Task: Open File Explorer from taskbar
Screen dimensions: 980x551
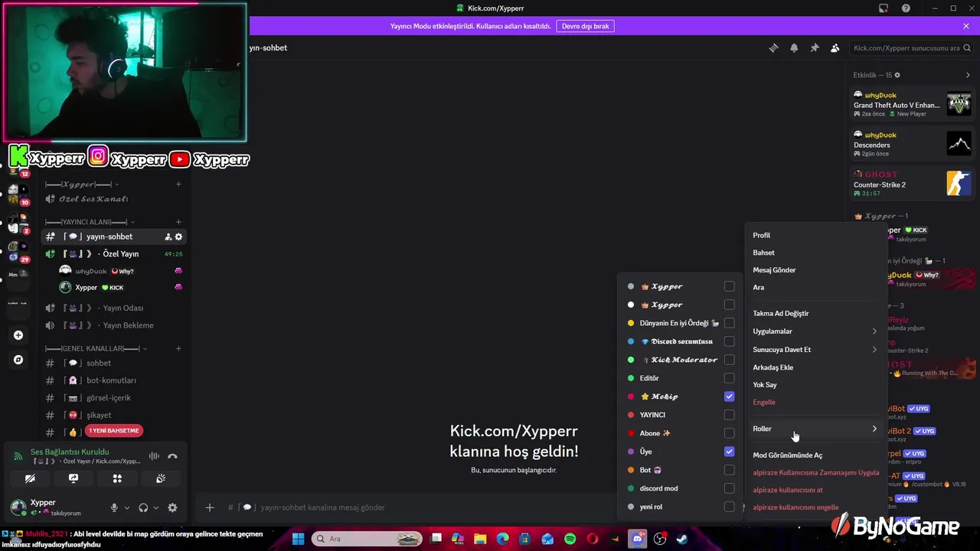Action: [x=480, y=539]
